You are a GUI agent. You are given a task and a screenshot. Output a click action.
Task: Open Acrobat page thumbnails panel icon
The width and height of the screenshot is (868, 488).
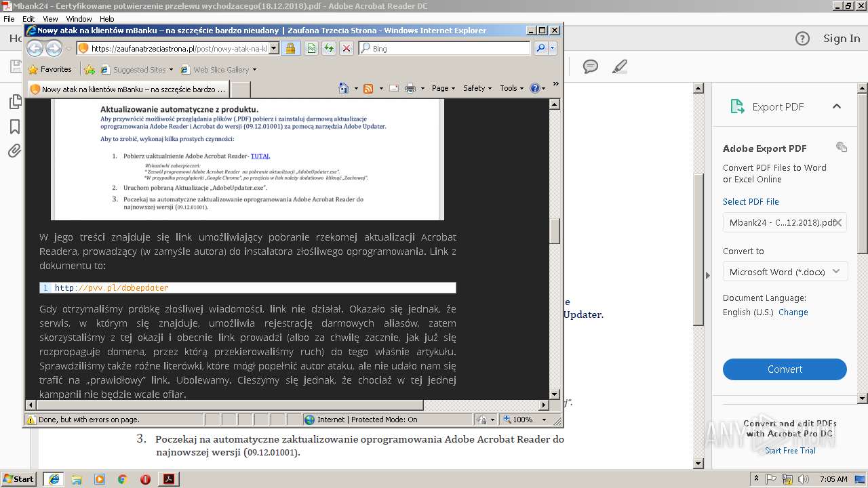tap(14, 102)
